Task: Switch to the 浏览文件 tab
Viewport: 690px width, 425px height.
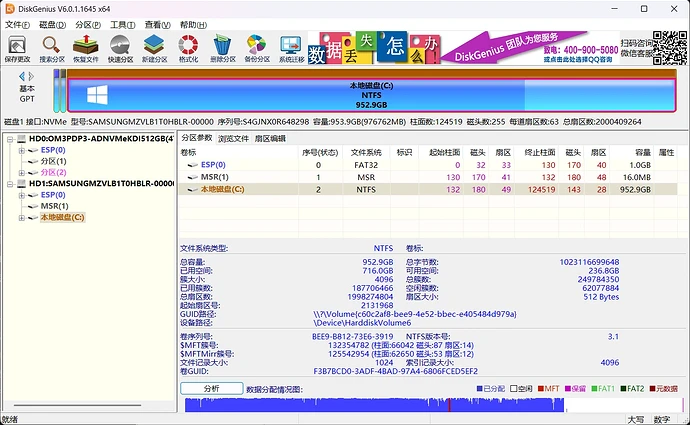Action: [x=234, y=138]
